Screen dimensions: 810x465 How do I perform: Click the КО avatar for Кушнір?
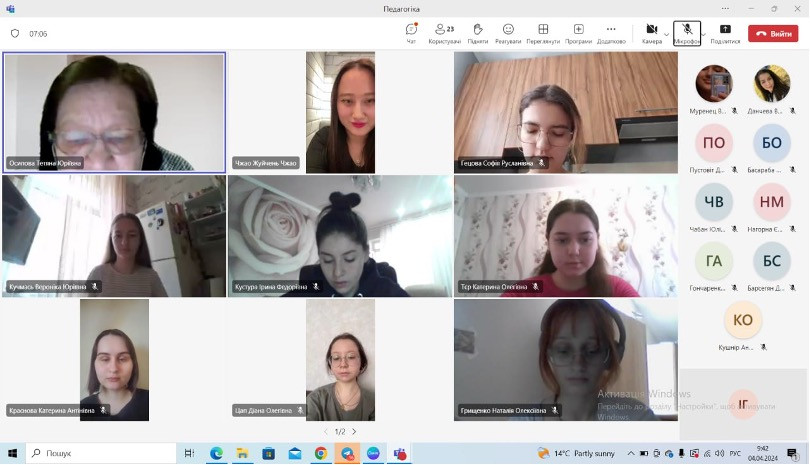(743, 320)
